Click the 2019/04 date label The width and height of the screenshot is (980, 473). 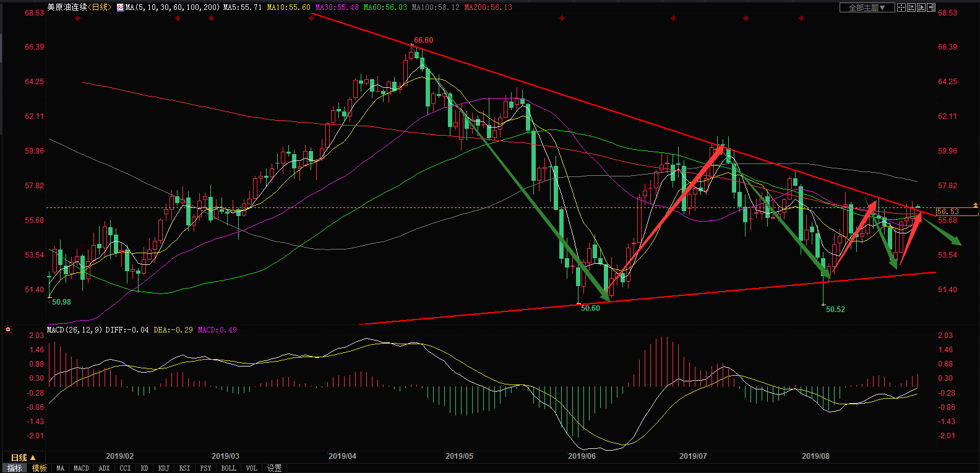tap(342, 456)
